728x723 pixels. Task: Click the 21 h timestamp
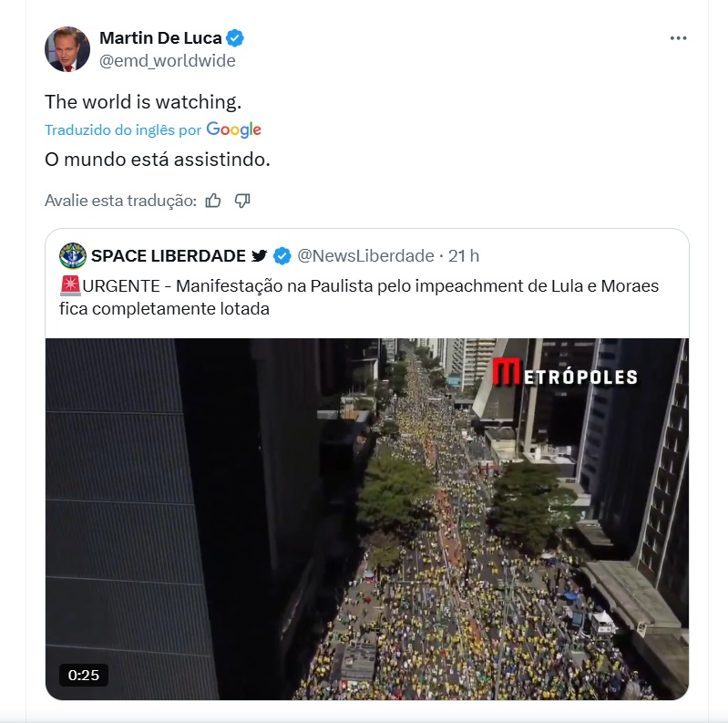pyautogui.click(x=464, y=255)
